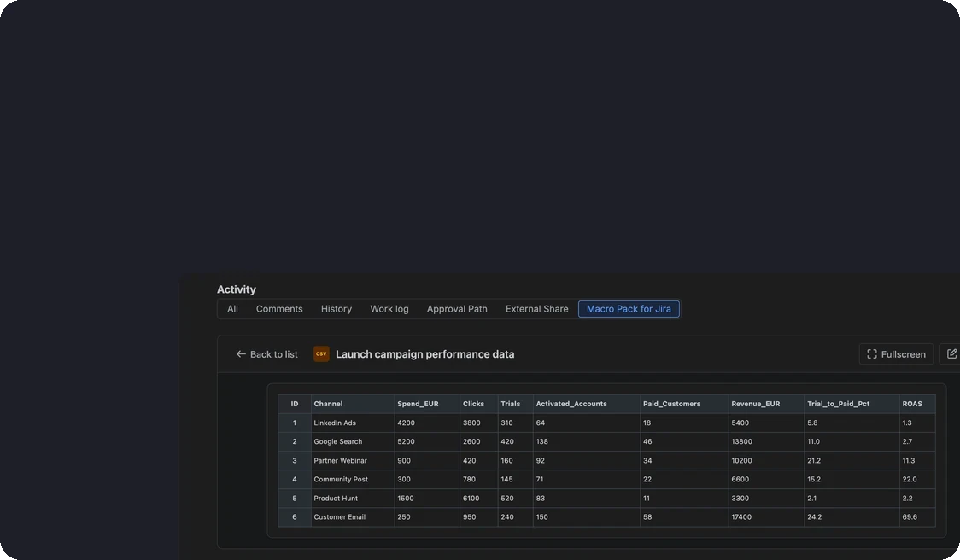Click the ROAS column header
The image size is (960, 560).
point(917,404)
